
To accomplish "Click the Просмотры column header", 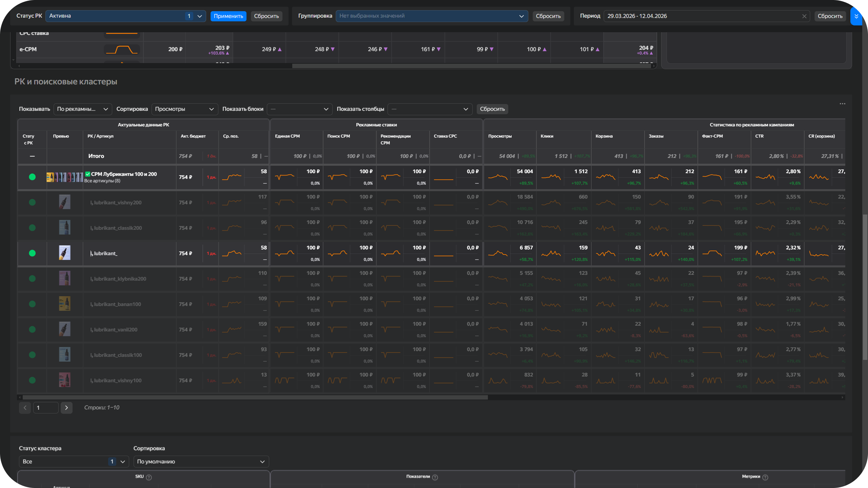I will click(x=500, y=136).
